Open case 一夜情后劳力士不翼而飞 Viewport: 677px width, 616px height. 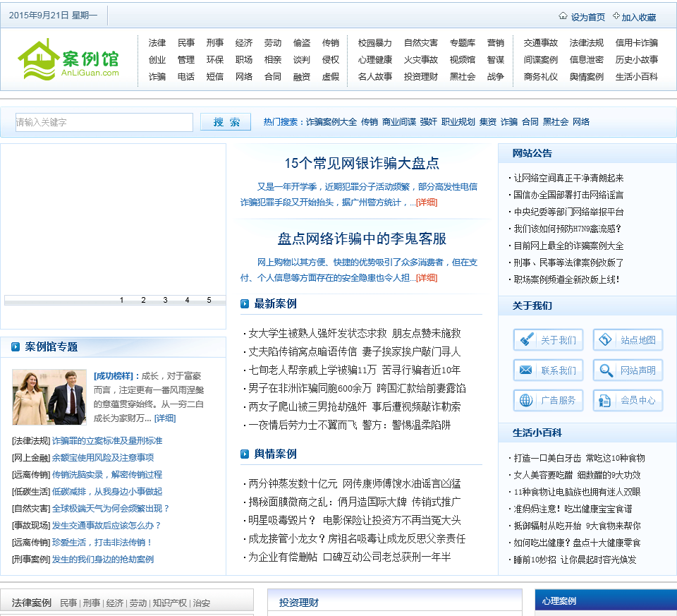(349, 425)
